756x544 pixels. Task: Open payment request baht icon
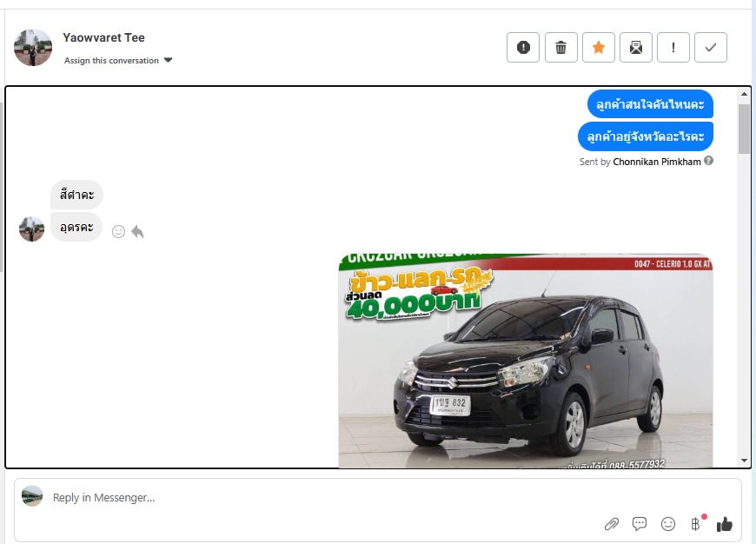coord(696,523)
